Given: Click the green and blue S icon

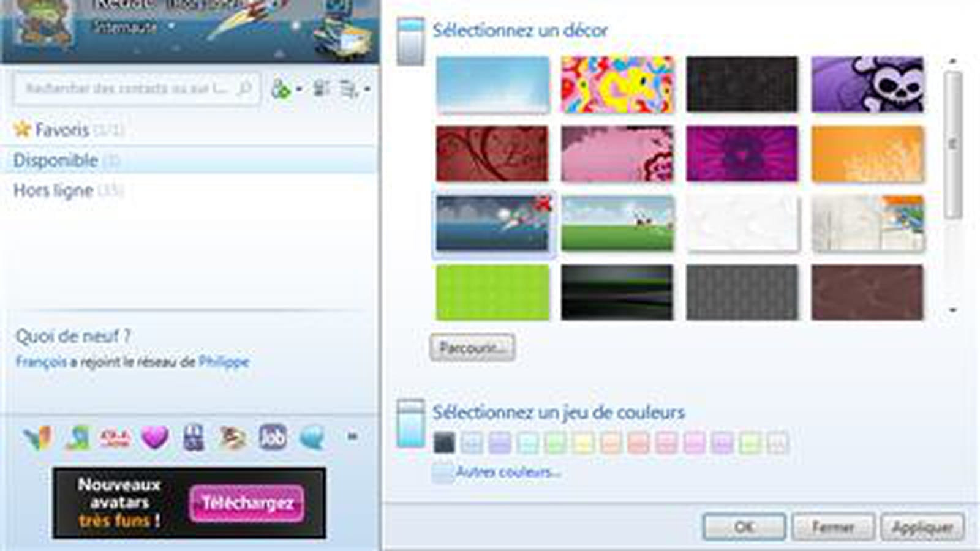Looking at the screenshot, I should (x=78, y=438).
